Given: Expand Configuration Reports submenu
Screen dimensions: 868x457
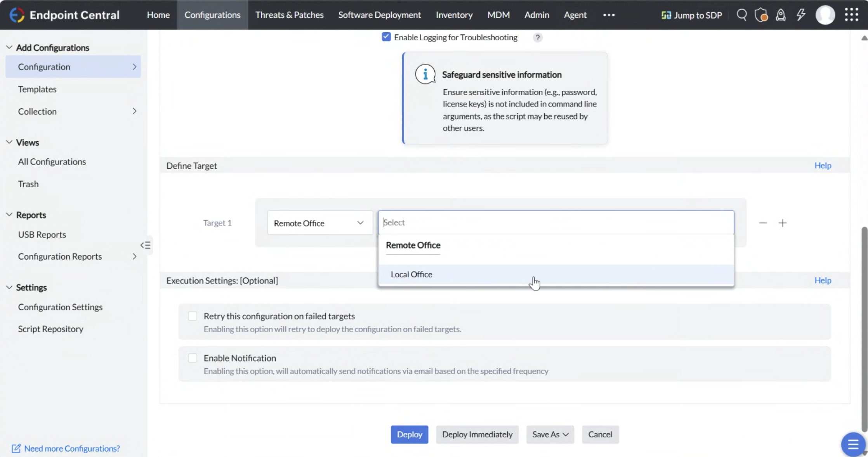Looking at the screenshot, I should point(134,256).
